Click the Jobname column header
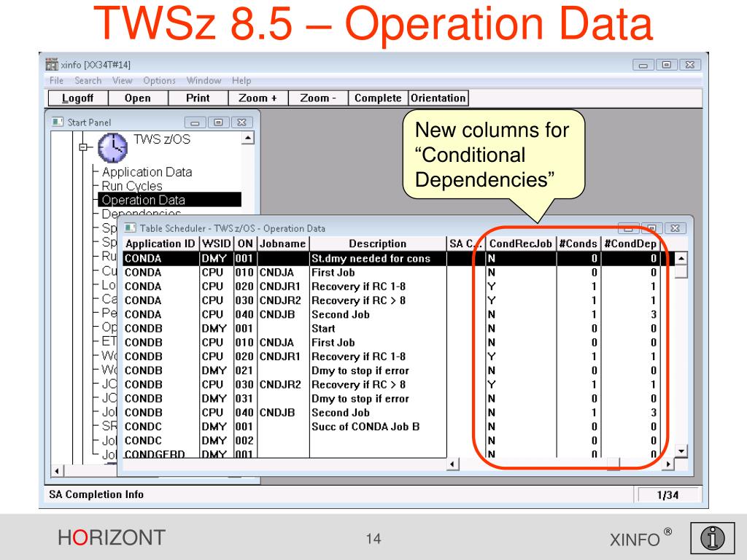747x560 pixels. click(283, 244)
